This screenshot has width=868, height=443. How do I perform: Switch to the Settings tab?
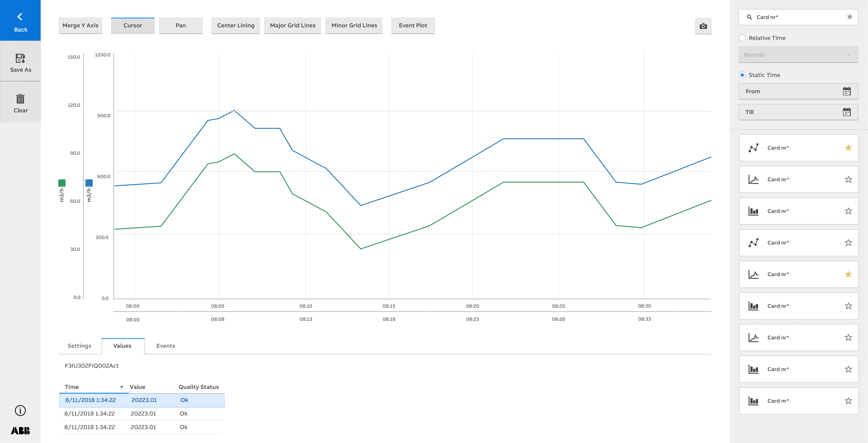80,346
